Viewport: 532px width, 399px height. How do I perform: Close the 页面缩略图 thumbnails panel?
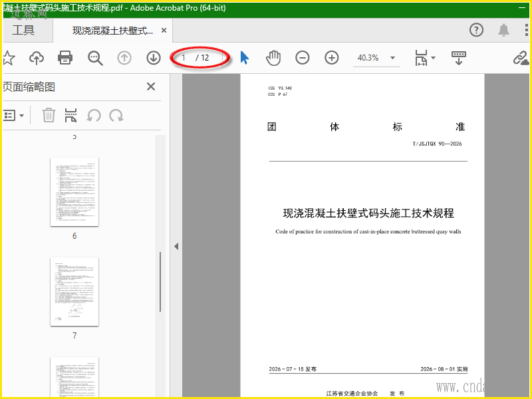click(151, 86)
